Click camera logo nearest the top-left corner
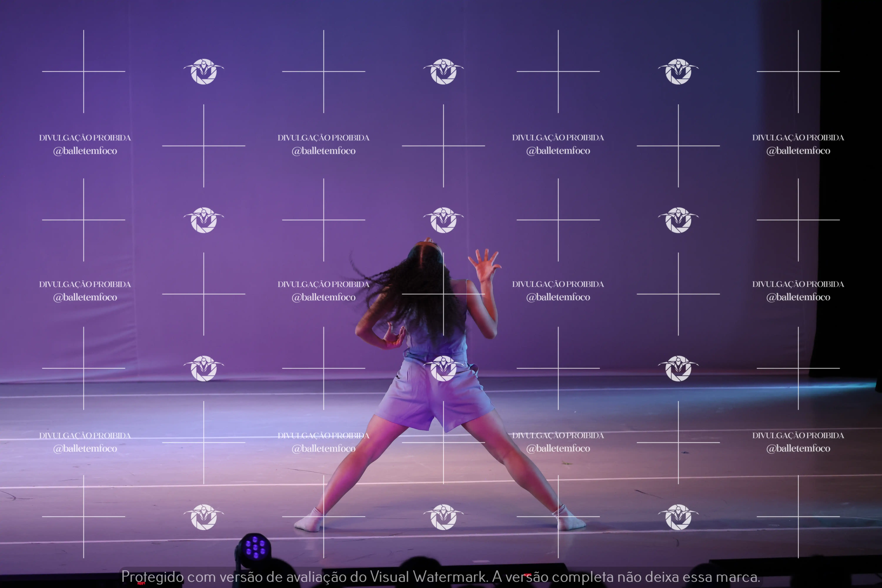This screenshot has height=588, width=882. click(204, 71)
